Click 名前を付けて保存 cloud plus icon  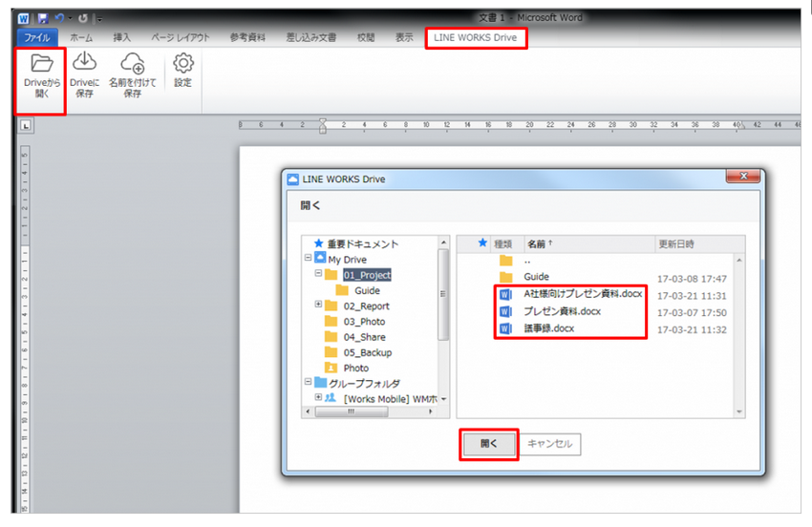tap(132, 64)
